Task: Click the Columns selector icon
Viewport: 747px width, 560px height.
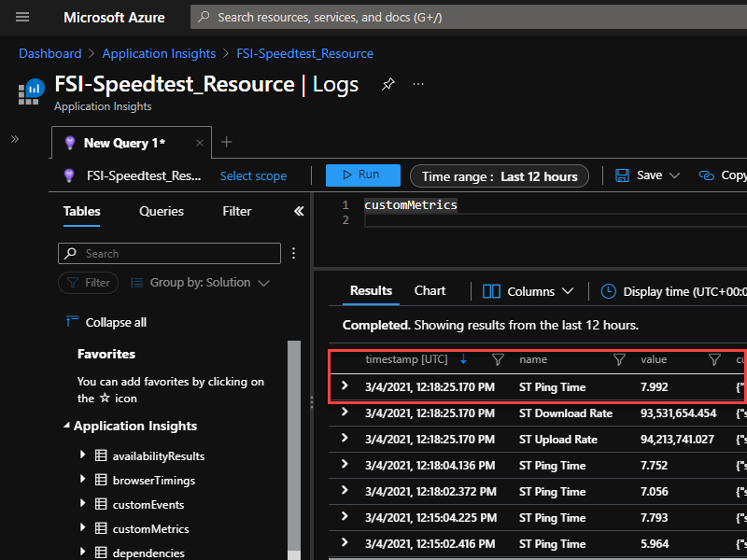Action: (492, 290)
